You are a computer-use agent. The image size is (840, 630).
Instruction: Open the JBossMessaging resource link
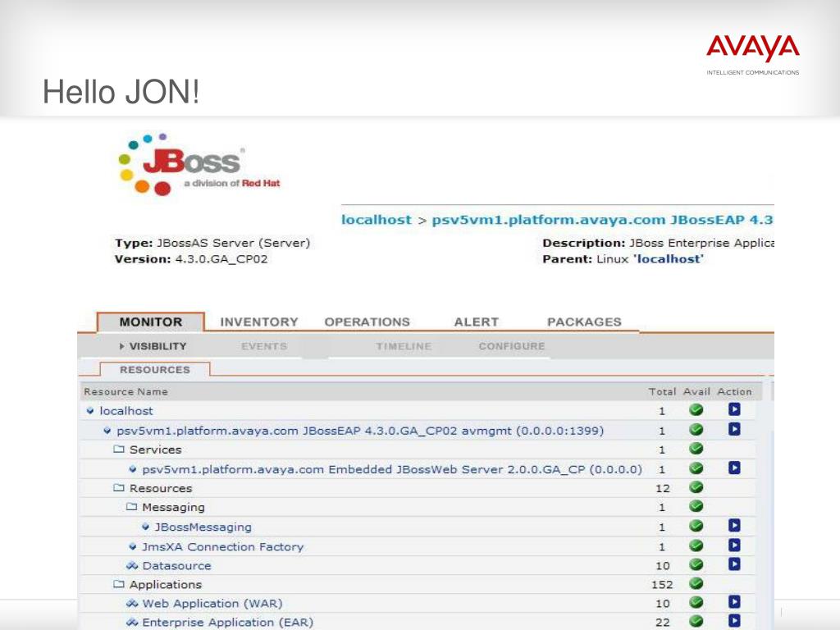203,527
